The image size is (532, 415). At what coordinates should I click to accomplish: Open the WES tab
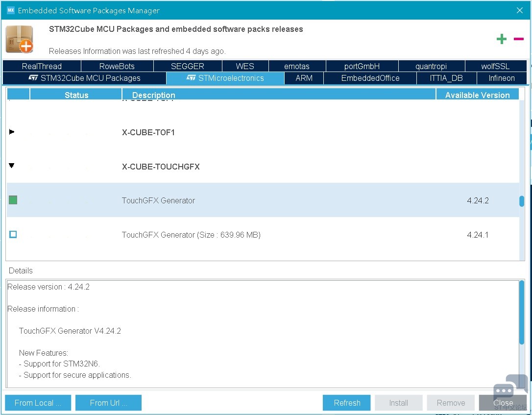pos(245,66)
